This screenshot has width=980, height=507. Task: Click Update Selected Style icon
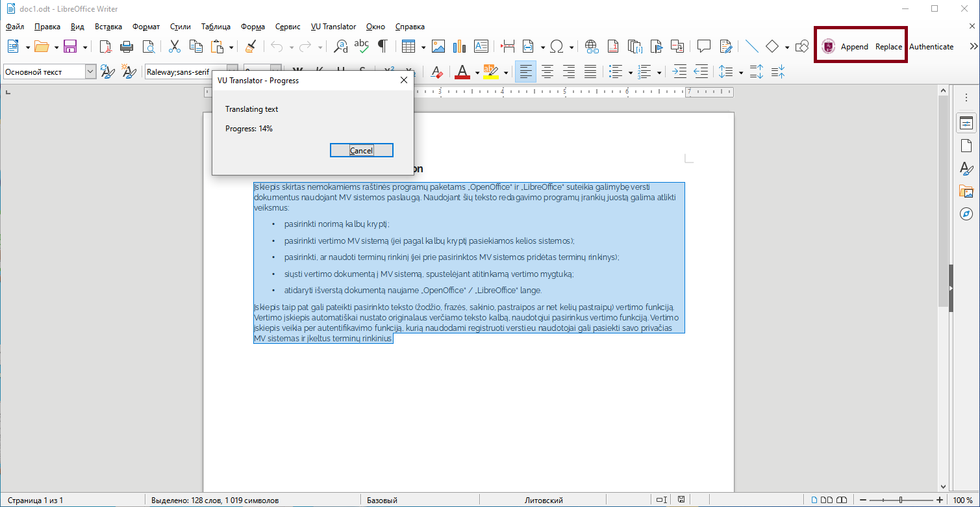(x=108, y=72)
